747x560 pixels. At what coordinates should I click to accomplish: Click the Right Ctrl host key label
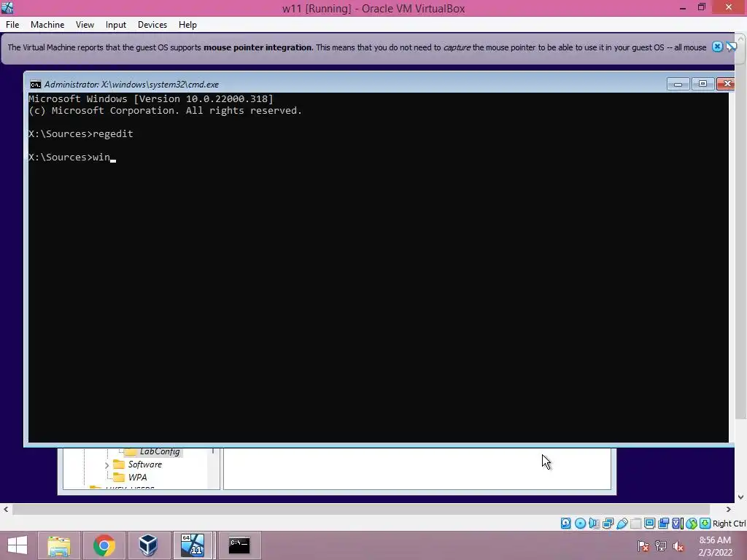[729, 524]
